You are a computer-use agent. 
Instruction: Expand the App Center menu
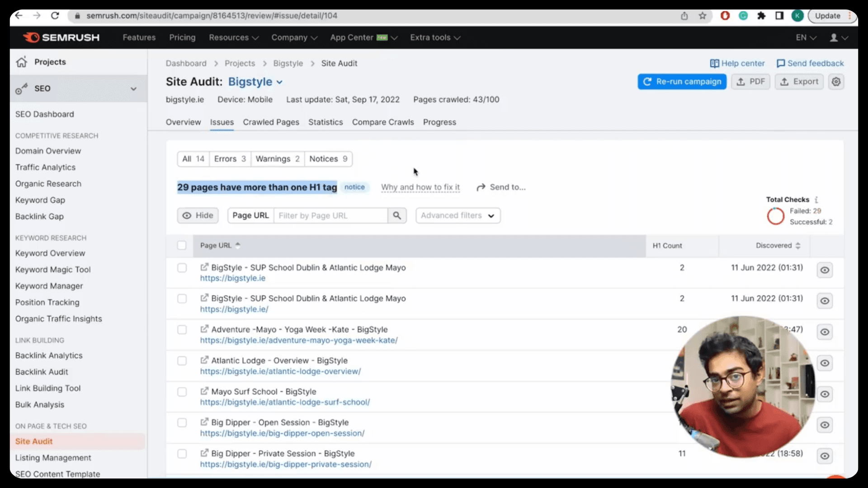click(363, 38)
